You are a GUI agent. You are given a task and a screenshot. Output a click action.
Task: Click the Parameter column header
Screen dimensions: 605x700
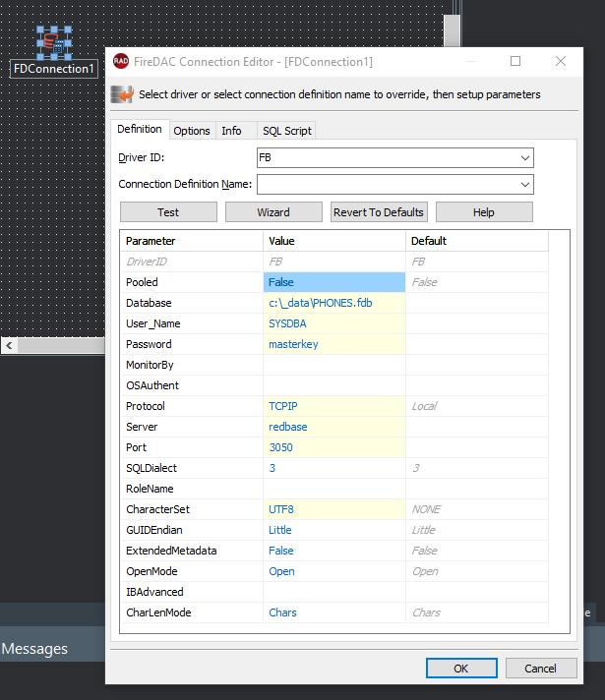click(192, 241)
